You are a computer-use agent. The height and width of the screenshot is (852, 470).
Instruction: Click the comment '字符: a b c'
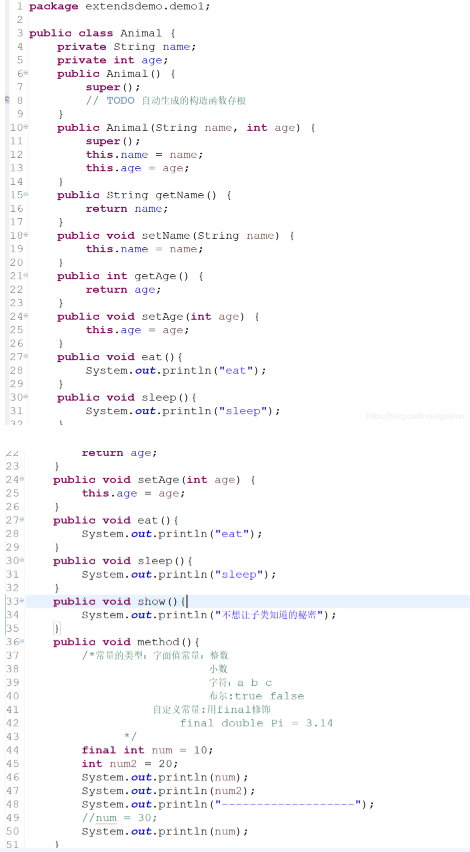[240, 682]
